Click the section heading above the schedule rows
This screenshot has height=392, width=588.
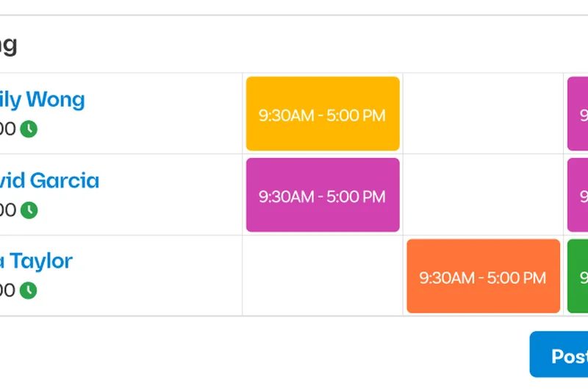pyautogui.click(x=8, y=45)
